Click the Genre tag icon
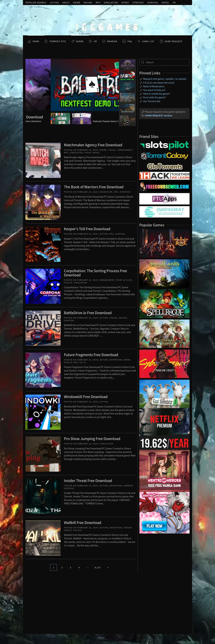Viewport: 215px width, 644px height. 73,41
